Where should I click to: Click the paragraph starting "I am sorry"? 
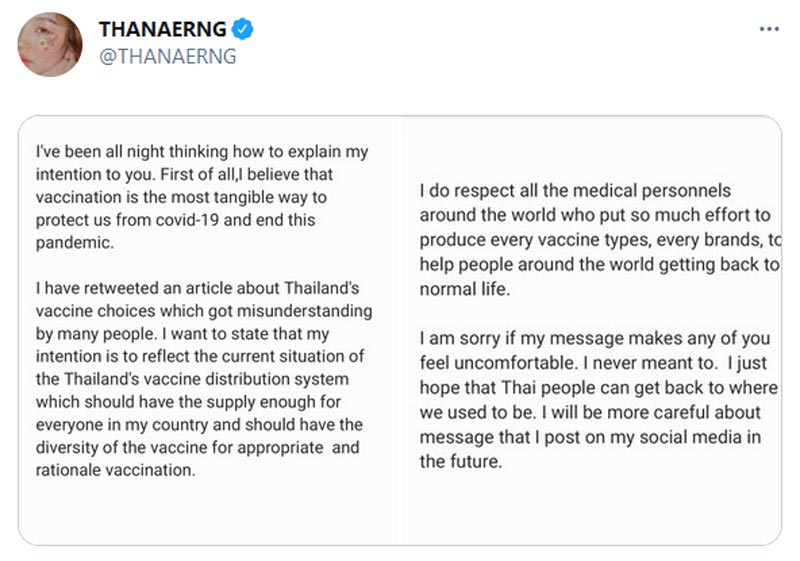tap(598, 400)
